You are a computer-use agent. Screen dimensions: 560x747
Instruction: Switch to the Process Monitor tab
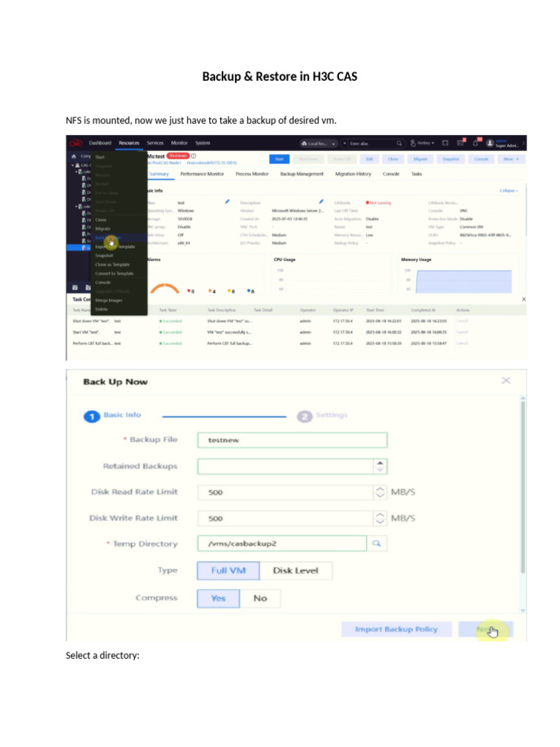tap(252, 174)
